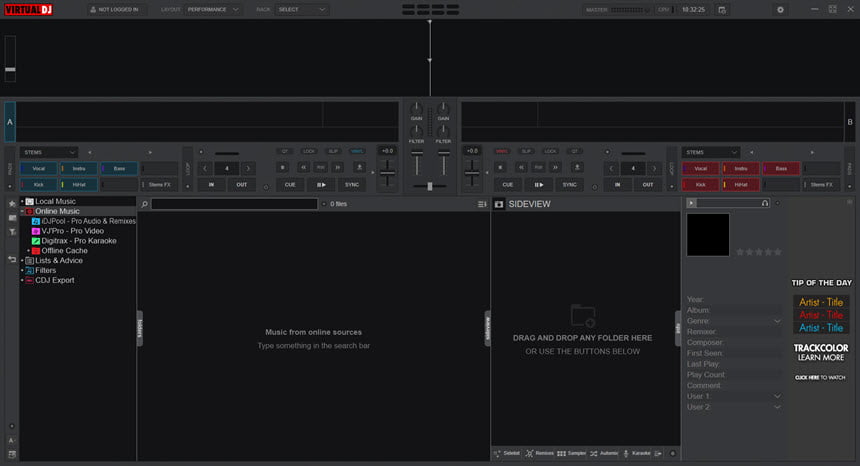
Task: Toggle the Instru stem on deck A
Action: 78,168
